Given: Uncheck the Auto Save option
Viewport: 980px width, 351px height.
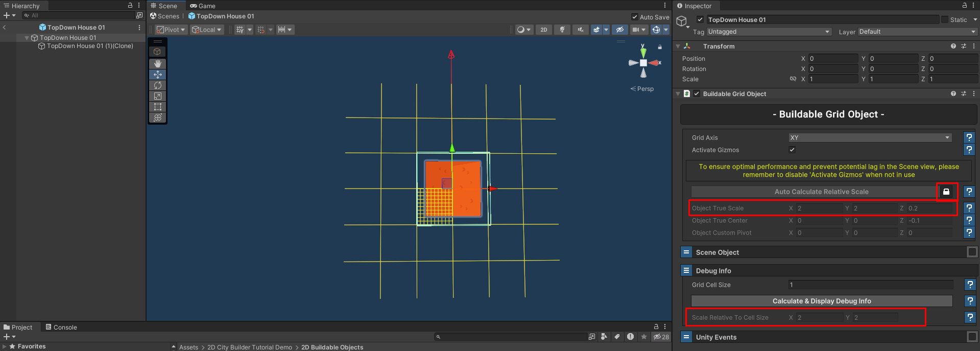Looking at the screenshot, I should [634, 17].
